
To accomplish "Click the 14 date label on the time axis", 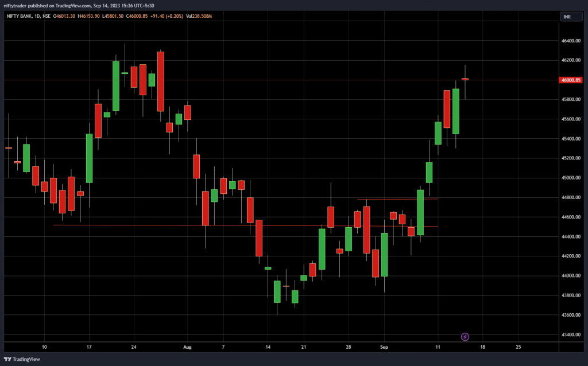I will [268, 347].
